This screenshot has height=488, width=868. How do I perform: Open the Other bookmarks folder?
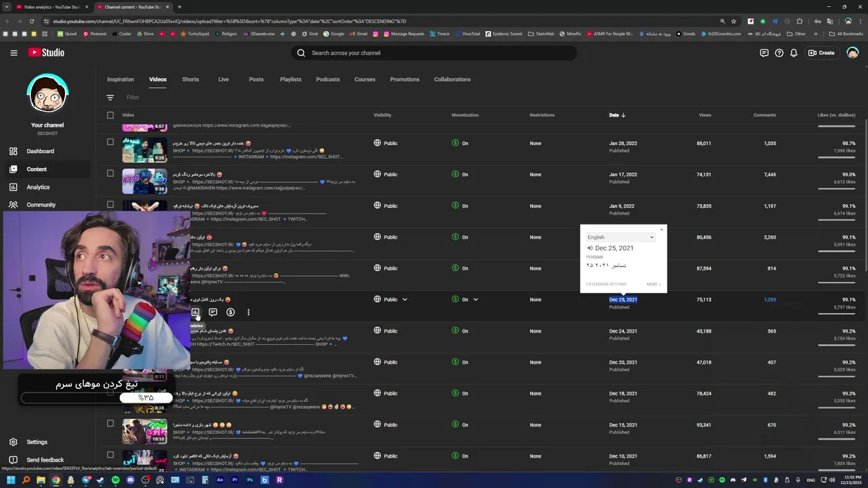[797, 34]
